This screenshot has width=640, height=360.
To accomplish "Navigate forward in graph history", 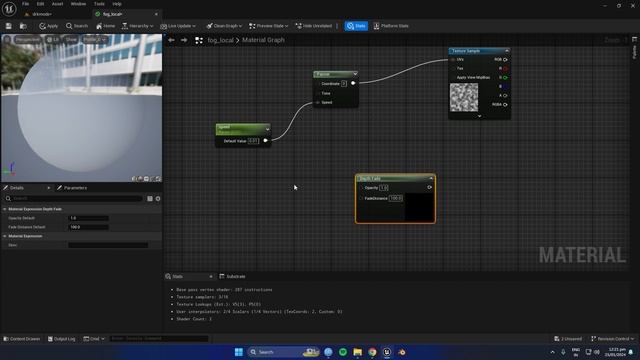I will coord(184,40).
